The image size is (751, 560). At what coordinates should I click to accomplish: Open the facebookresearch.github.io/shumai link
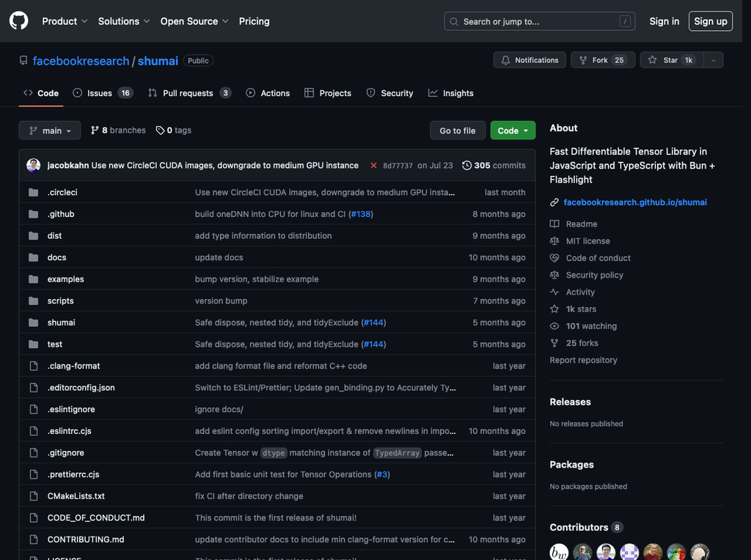click(x=635, y=202)
